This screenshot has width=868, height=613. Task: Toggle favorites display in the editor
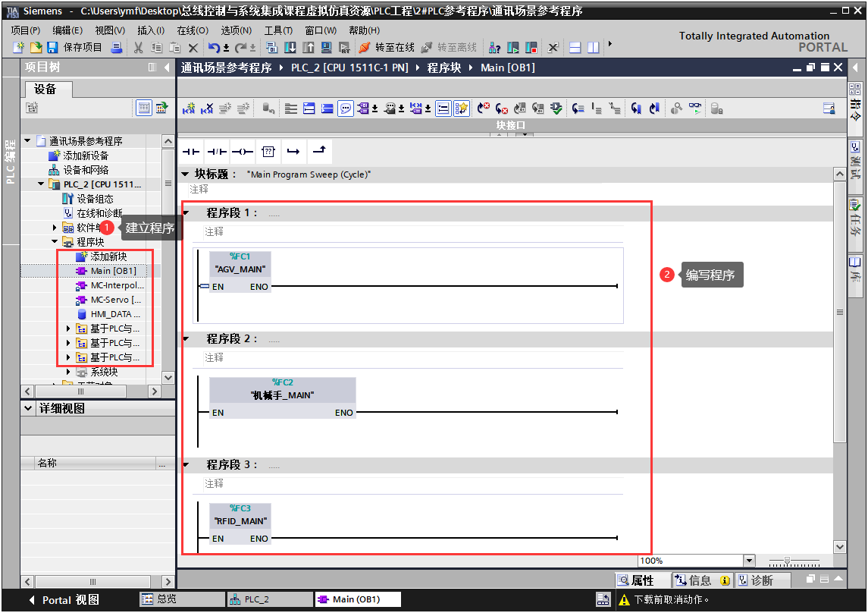tap(461, 108)
